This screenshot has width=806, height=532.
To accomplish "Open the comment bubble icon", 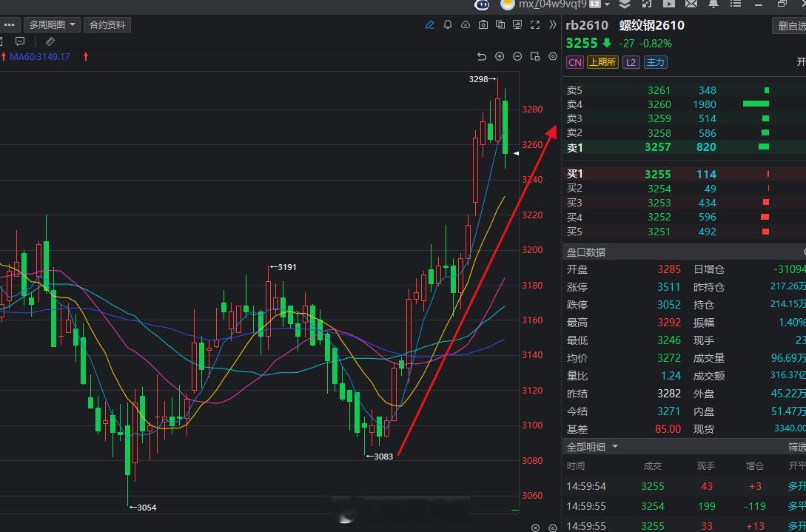I will (x=20, y=41).
